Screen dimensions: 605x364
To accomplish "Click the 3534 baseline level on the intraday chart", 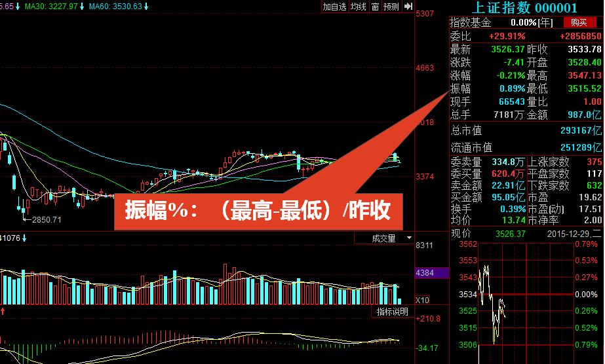I will click(x=468, y=295).
